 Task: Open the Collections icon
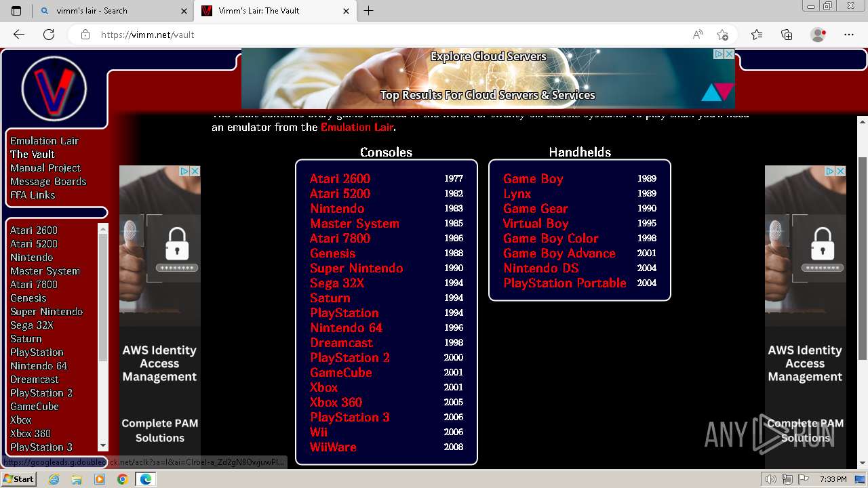coord(787,35)
